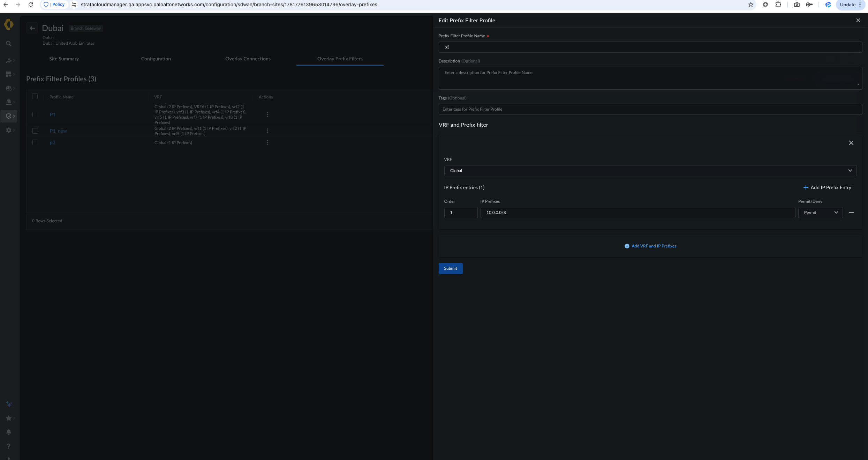Click Add VRF and IP Prefixes
Viewport: 868px width, 460px height.
click(x=650, y=246)
